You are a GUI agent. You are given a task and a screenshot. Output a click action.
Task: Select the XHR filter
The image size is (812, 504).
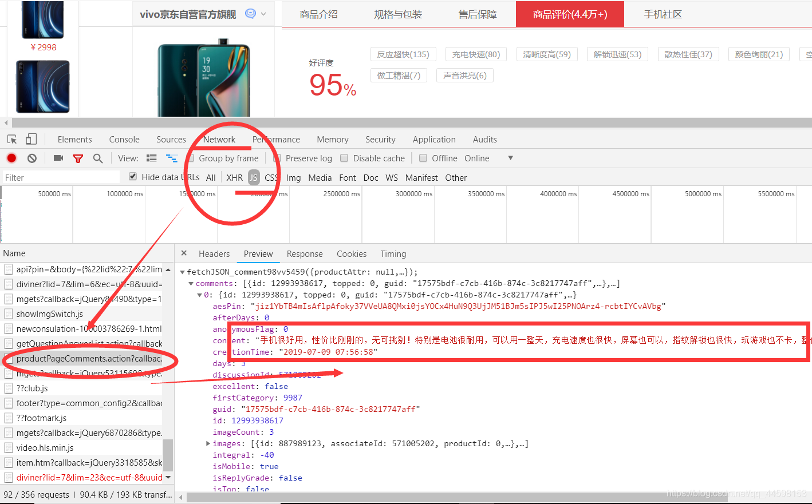(234, 178)
